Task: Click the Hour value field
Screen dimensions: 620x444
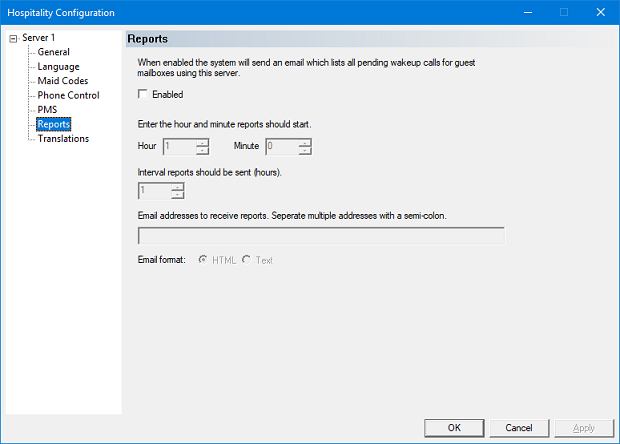Action: (x=178, y=146)
